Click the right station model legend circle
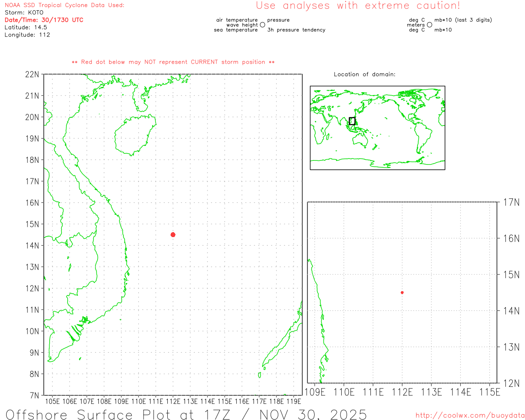525x420 pixels. click(429, 25)
